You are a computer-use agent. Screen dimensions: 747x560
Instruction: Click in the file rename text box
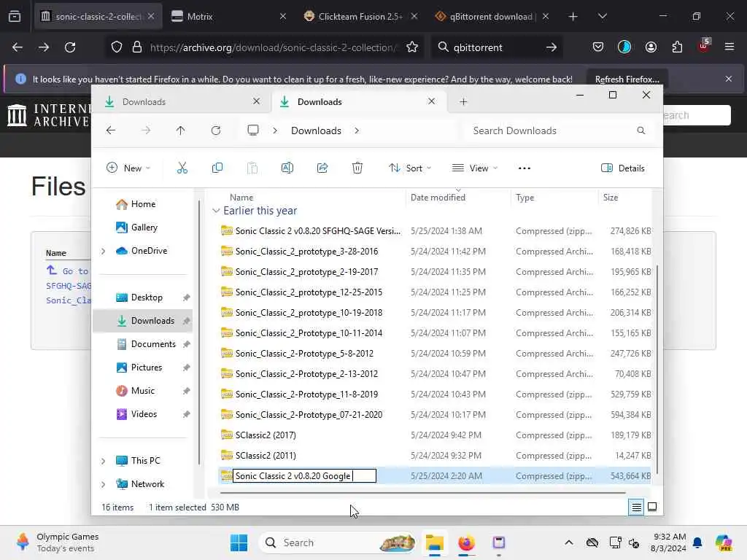coord(304,475)
